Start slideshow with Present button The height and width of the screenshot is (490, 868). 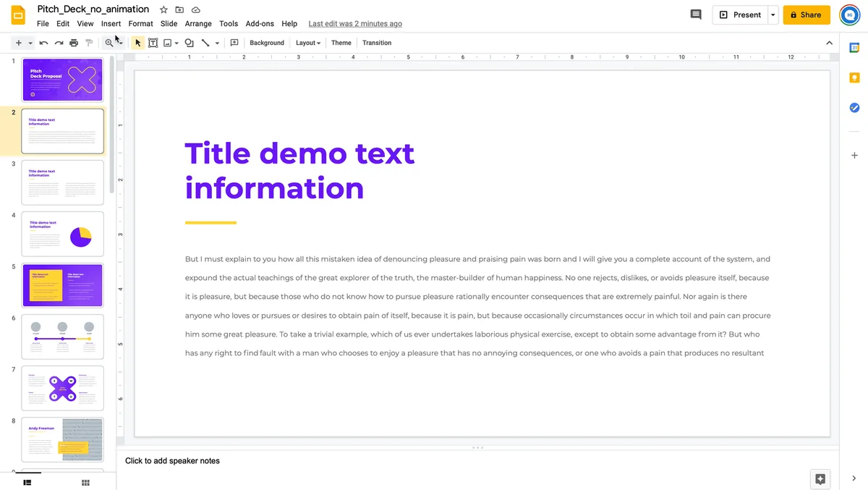pos(740,14)
